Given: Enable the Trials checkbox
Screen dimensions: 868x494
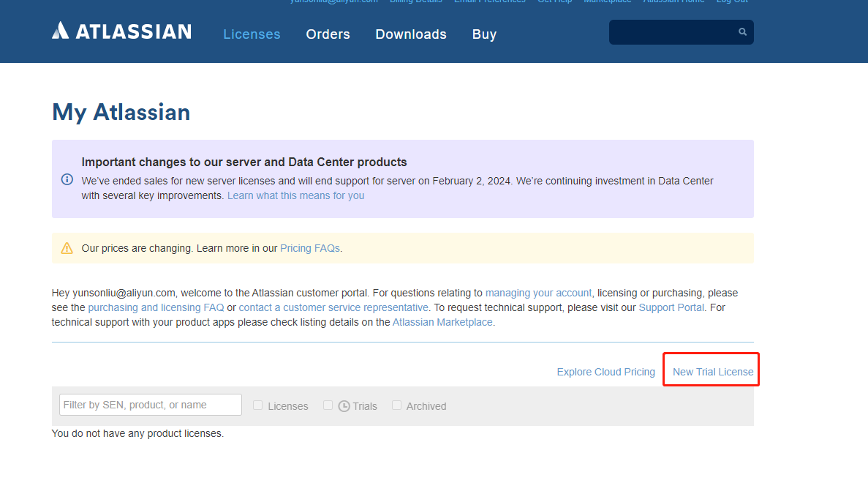Looking at the screenshot, I should 328,405.
